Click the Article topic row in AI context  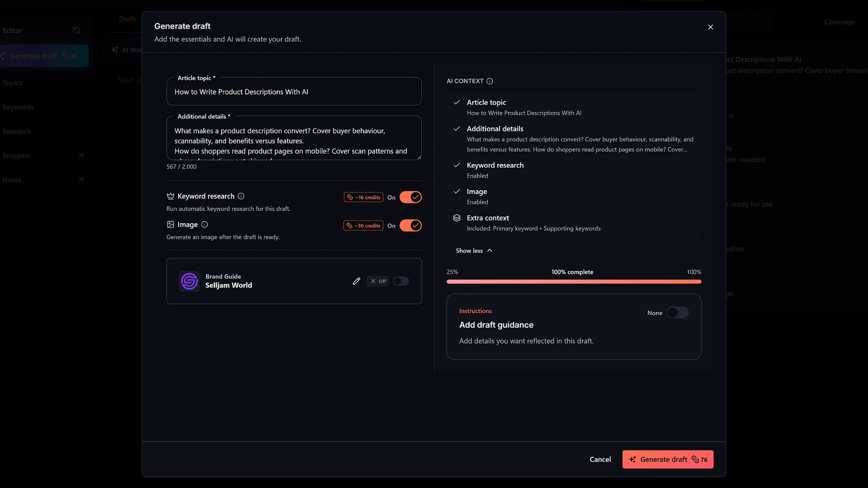tap(574, 108)
